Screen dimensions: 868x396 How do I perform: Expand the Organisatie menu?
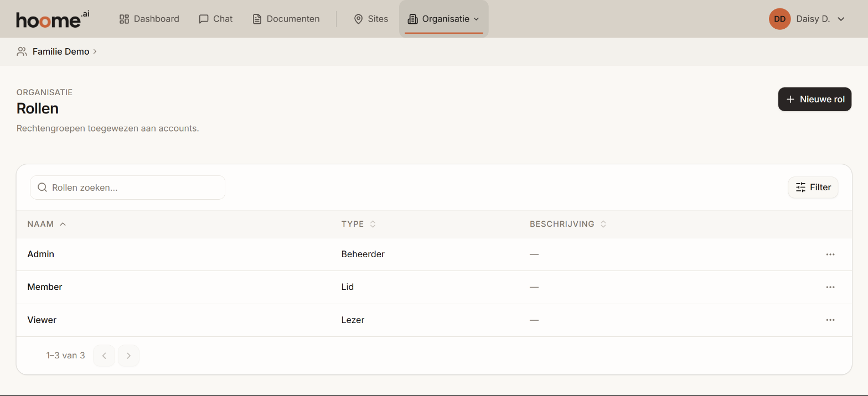tap(444, 19)
